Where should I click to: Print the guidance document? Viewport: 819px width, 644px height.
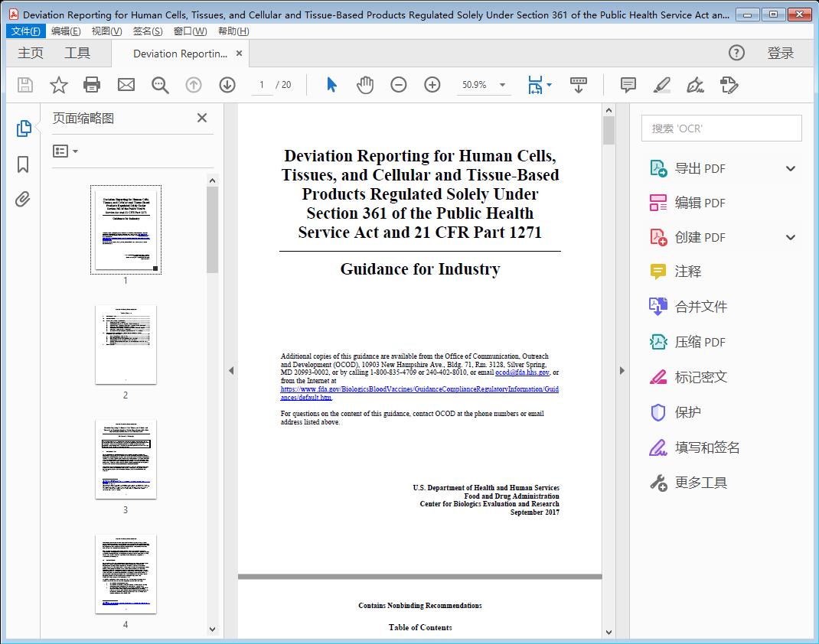(92, 85)
